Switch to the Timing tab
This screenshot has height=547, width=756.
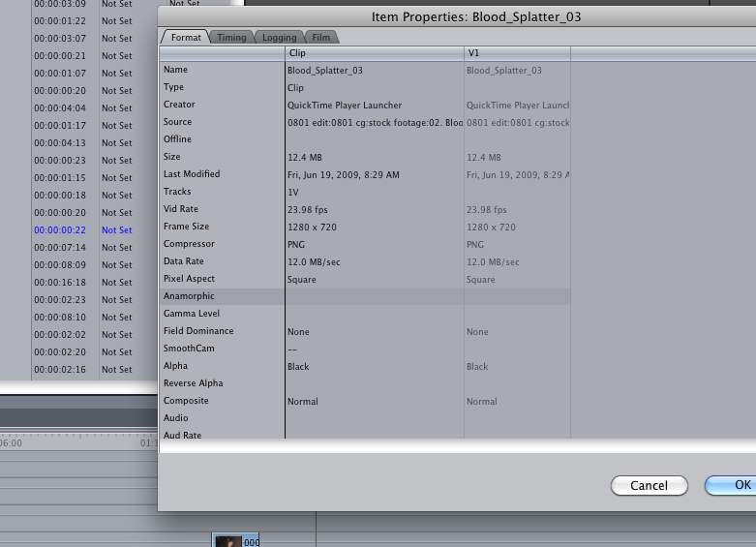click(231, 38)
